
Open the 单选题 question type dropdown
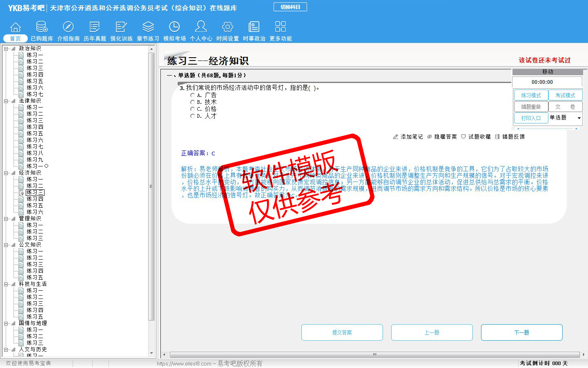(x=579, y=118)
